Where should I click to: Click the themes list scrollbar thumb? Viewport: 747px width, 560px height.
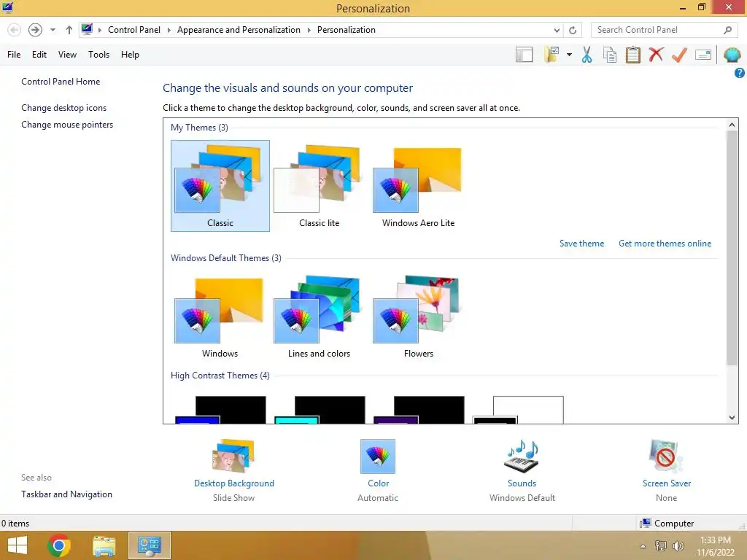pyautogui.click(x=732, y=248)
